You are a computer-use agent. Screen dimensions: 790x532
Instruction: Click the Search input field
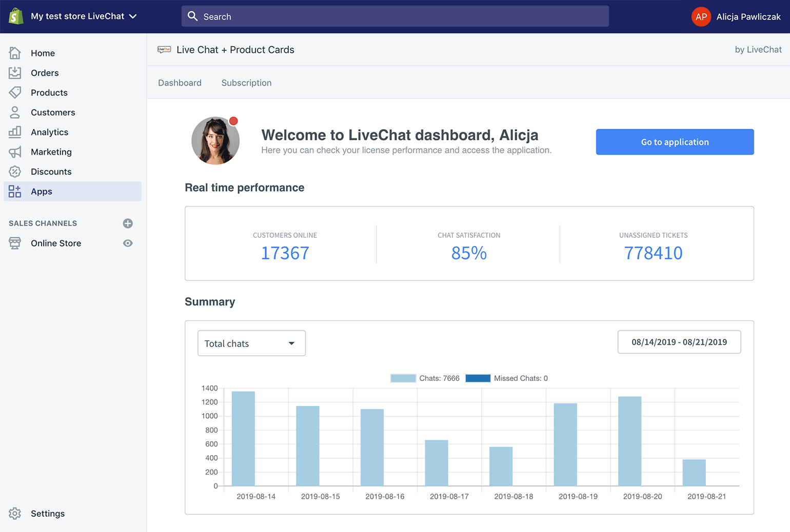[x=395, y=16]
